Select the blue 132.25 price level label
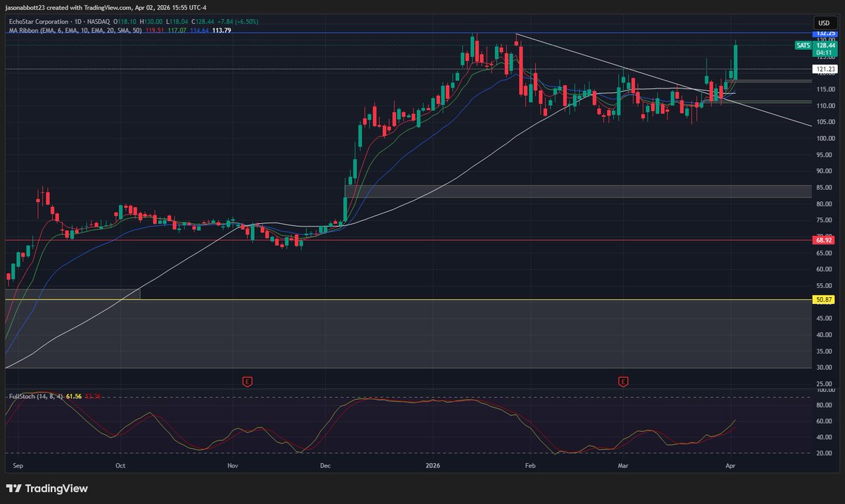This screenshot has height=504, width=845. pyautogui.click(x=825, y=33)
